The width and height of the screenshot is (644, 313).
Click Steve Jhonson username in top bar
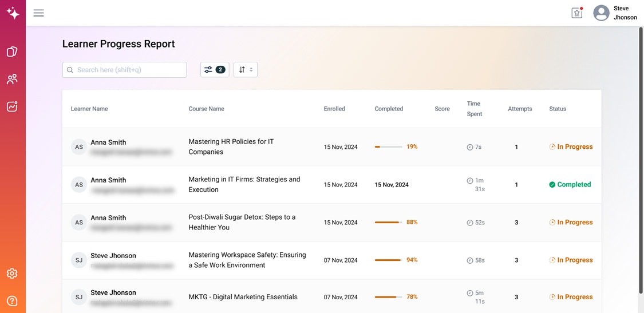pos(625,13)
